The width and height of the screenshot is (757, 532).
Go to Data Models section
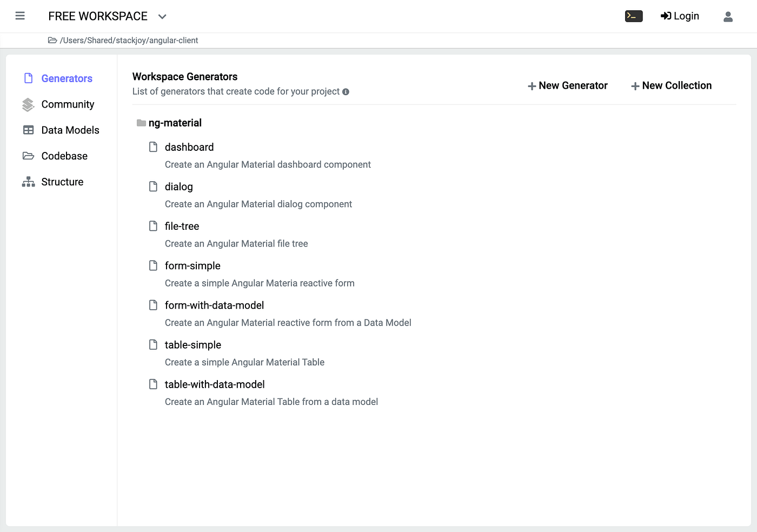[x=70, y=130]
